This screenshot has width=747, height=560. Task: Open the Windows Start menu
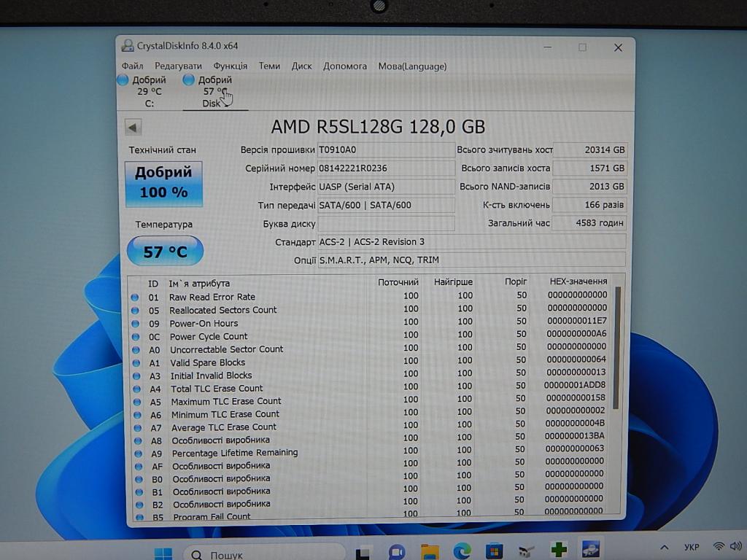(163, 553)
